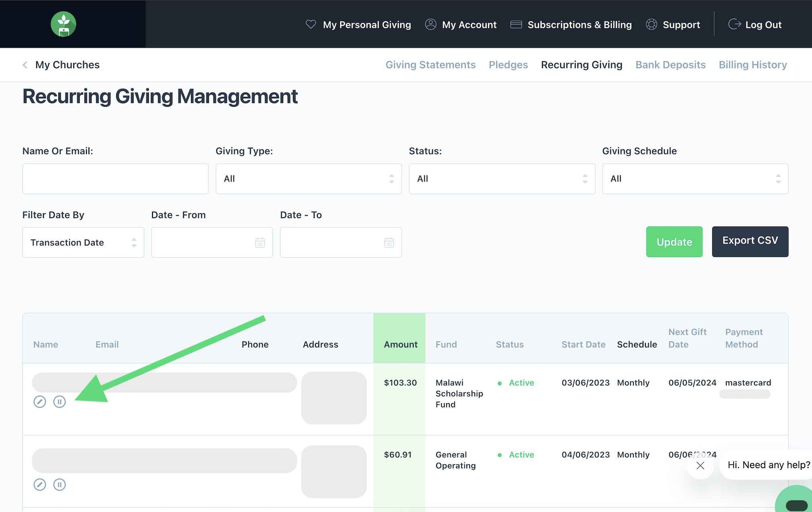Click the Name Or Email input field
The width and height of the screenshot is (812, 512).
[x=115, y=179]
